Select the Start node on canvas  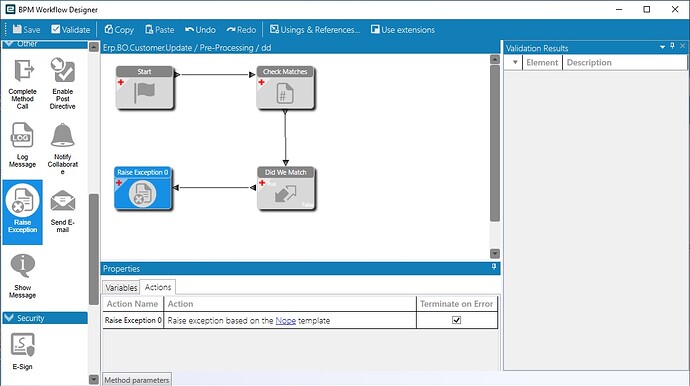click(x=145, y=88)
